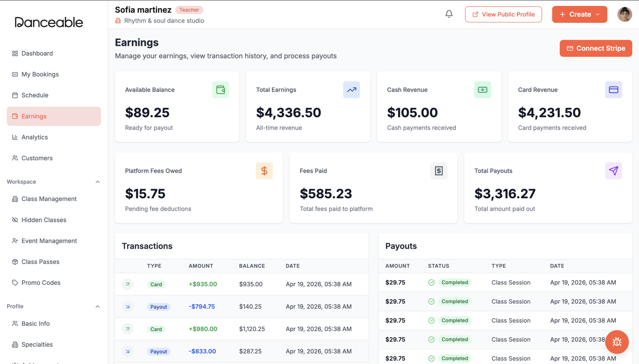
Task: Click the Teacher badge
Action: 189,10
